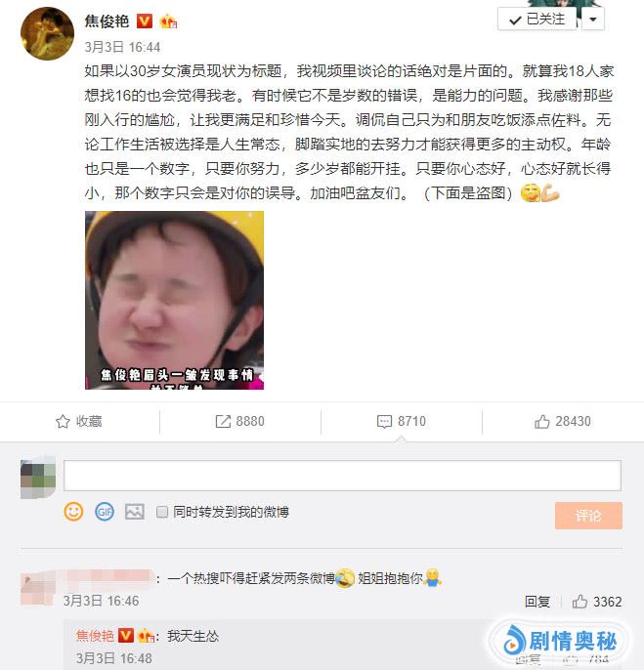The height and width of the screenshot is (670, 644).
Task: Attach a picture with the image icon
Action: [x=135, y=512]
